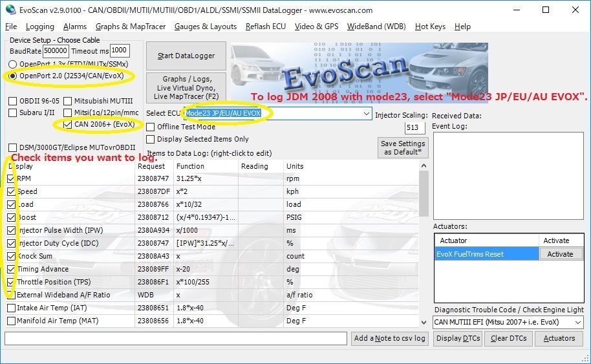Open the Select ECU dropdown
This screenshot has height=364, width=591.
367,114
